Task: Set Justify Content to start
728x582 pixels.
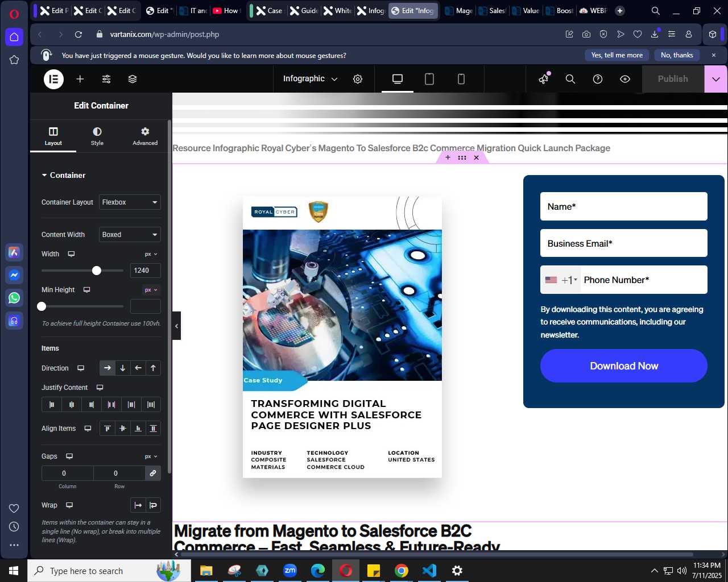Action: click(x=52, y=405)
